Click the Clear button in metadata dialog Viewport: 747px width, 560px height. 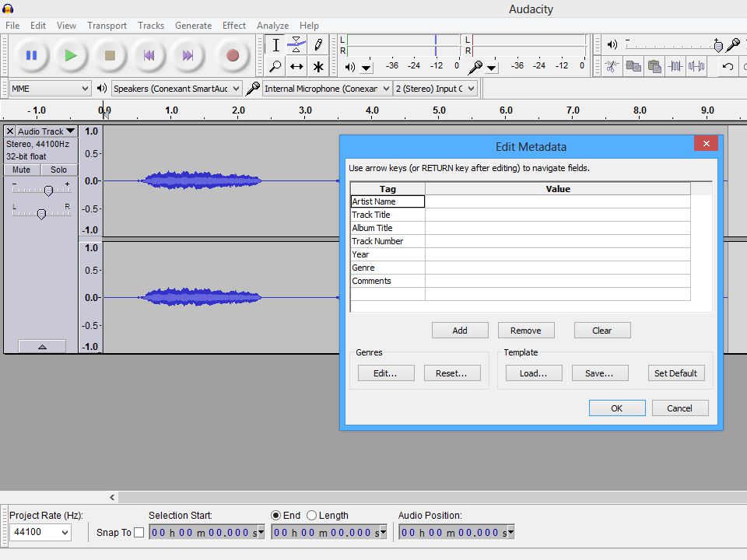tap(602, 330)
